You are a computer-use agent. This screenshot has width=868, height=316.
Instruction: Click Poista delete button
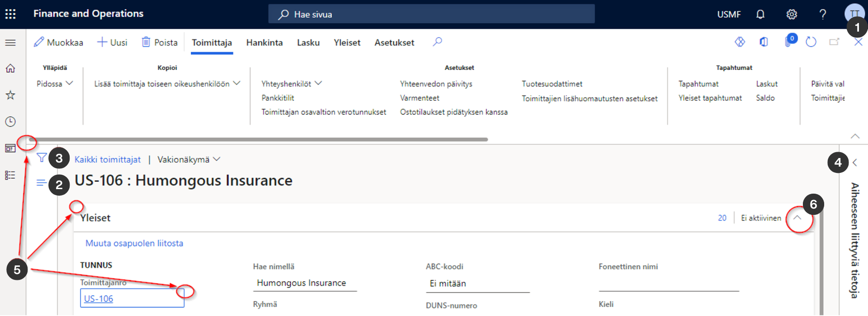tap(160, 42)
